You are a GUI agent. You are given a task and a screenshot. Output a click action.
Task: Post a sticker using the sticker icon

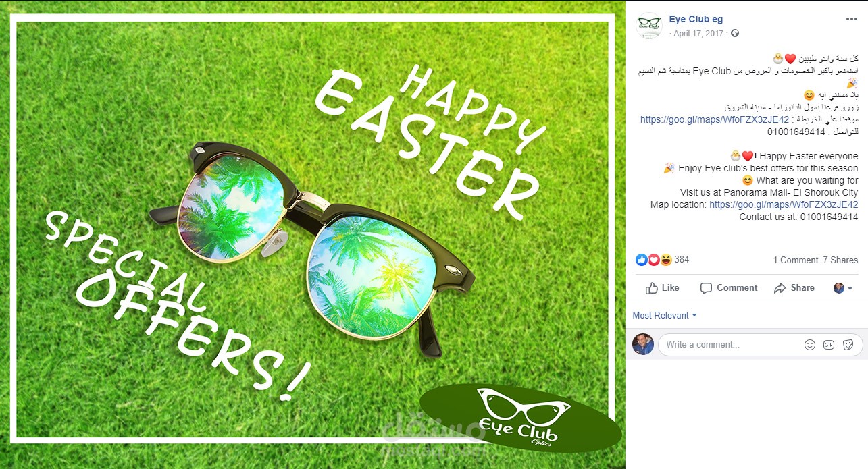[848, 345]
